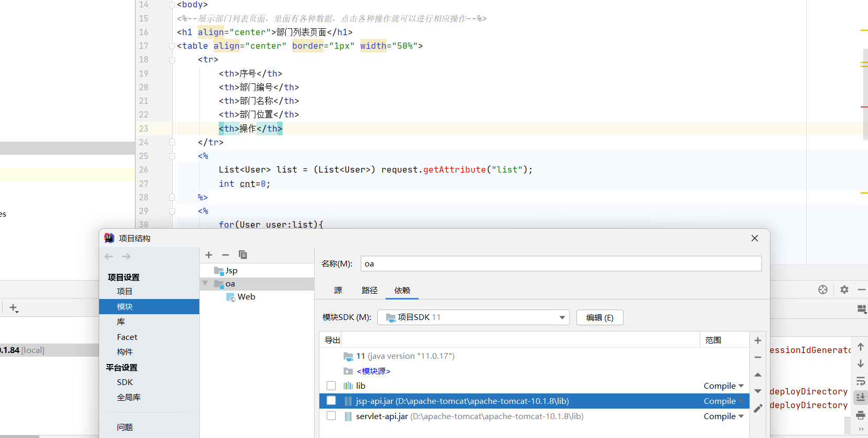Click the edit dependency pencil icon
This screenshot has height=438, width=868.
[x=758, y=408]
